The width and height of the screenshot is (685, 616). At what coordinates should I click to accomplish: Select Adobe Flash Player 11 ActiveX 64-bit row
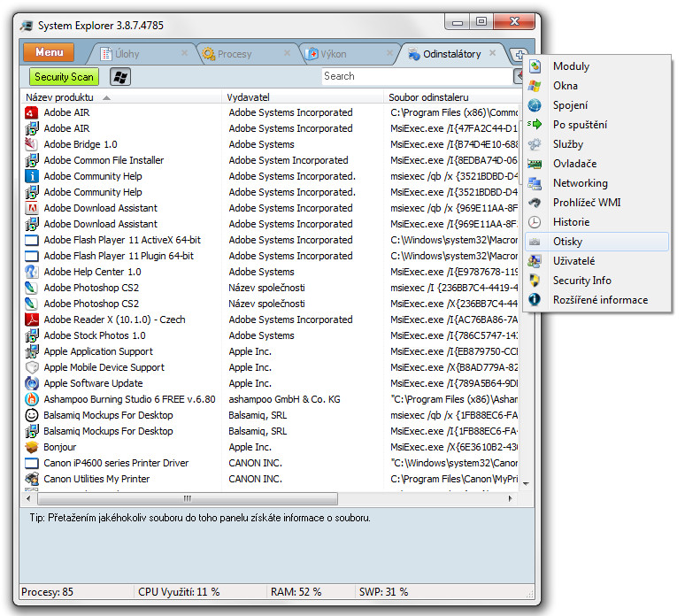tap(271, 240)
